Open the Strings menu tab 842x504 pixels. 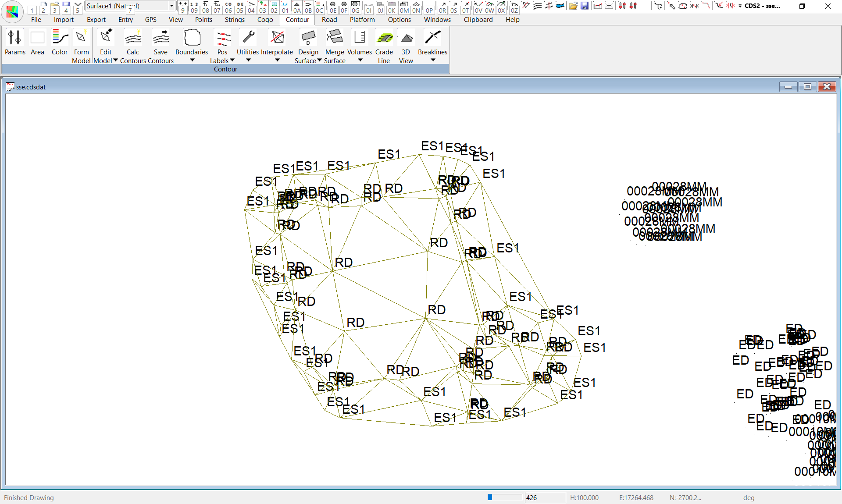pos(235,20)
